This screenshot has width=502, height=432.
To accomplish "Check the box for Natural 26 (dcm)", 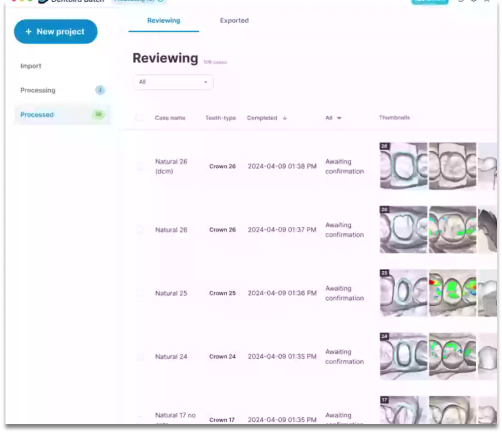I will (x=140, y=166).
